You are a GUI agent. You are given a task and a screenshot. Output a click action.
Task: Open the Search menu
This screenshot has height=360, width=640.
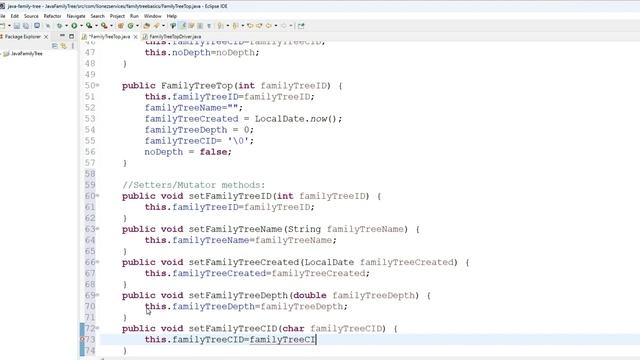(x=98, y=16)
